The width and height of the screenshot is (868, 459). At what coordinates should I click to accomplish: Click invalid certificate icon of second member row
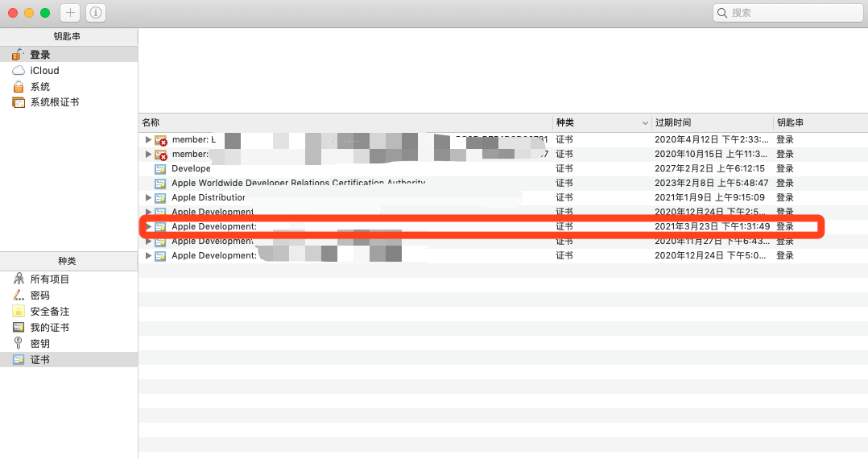point(160,155)
